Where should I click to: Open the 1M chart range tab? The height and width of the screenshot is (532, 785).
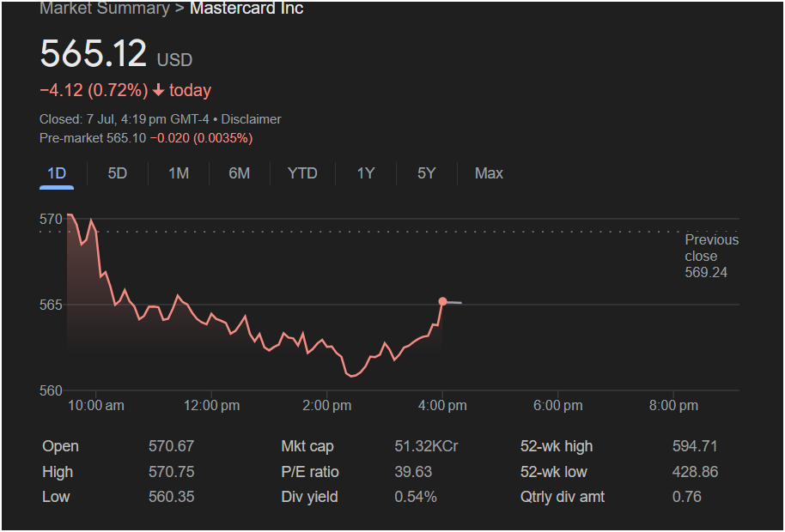(x=179, y=173)
